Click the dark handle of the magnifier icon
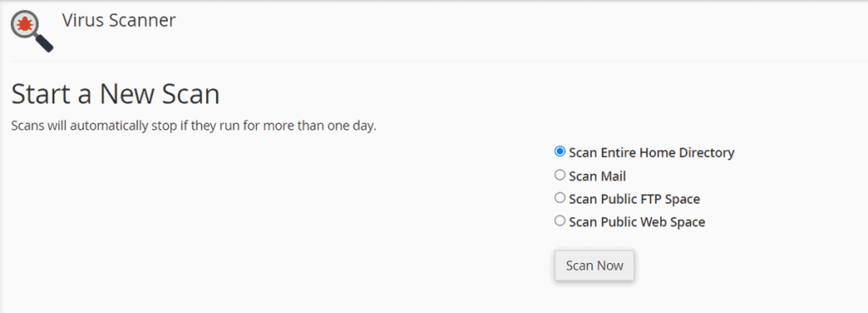868x313 pixels. click(44, 44)
